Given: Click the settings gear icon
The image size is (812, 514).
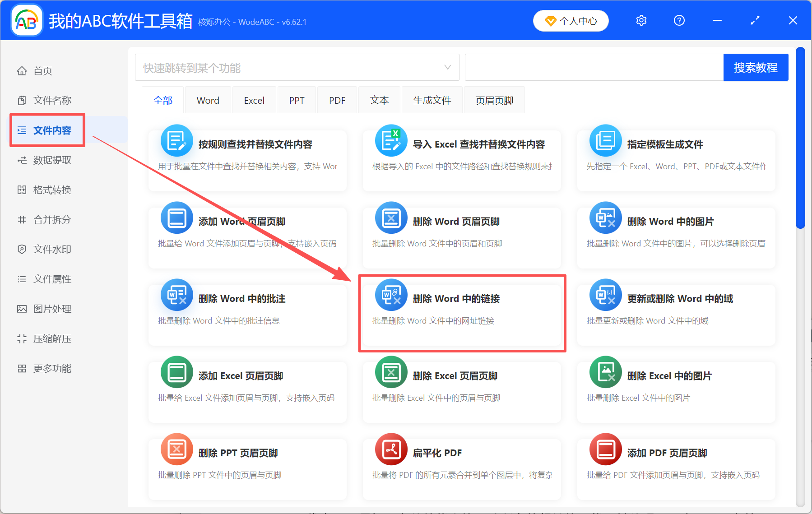Looking at the screenshot, I should 641,20.
